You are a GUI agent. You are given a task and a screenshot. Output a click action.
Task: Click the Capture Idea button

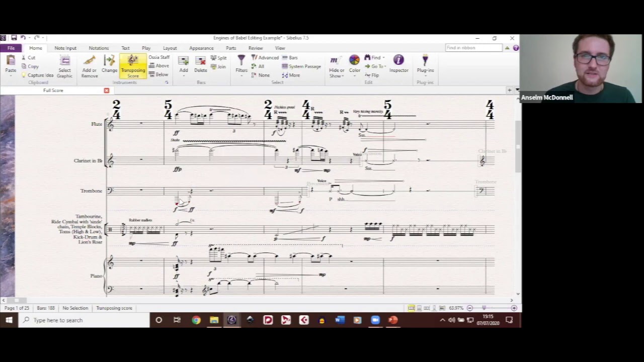click(x=37, y=75)
